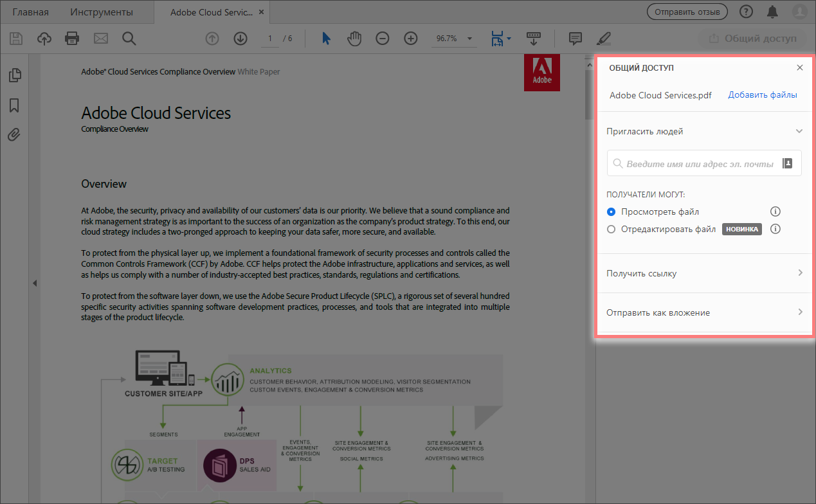Click the current page number field

tap(270, 39)
